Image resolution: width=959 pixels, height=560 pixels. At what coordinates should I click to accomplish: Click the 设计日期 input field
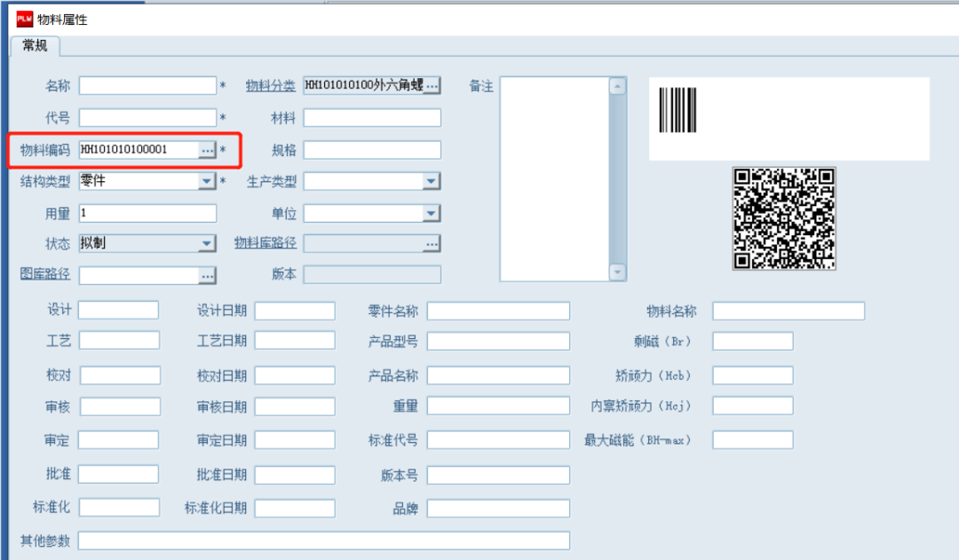(x=295, y=311)
